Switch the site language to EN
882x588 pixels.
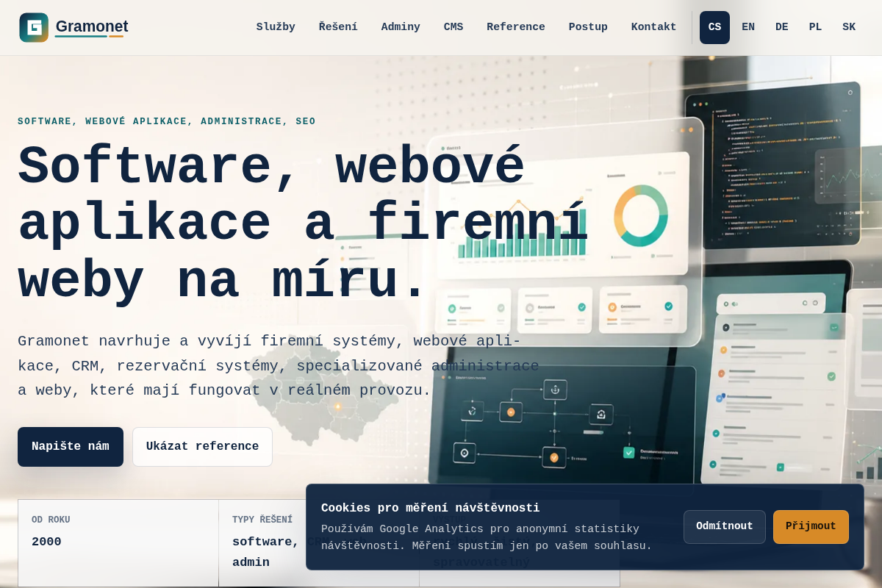point(748,27)
